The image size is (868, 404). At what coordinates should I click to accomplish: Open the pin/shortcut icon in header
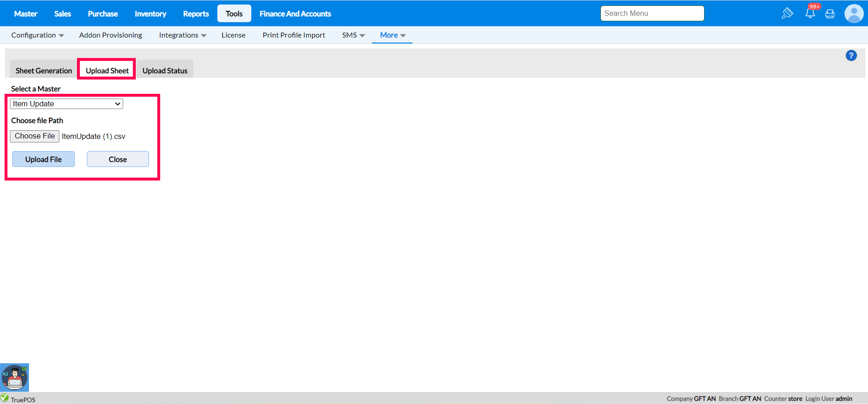click(x=787, y=13)
